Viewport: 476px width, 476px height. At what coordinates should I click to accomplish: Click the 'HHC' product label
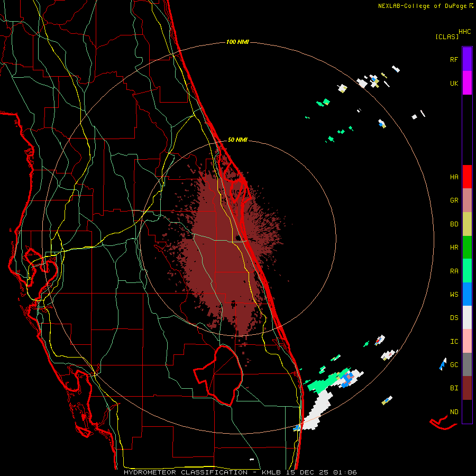[x=465, y=32]
